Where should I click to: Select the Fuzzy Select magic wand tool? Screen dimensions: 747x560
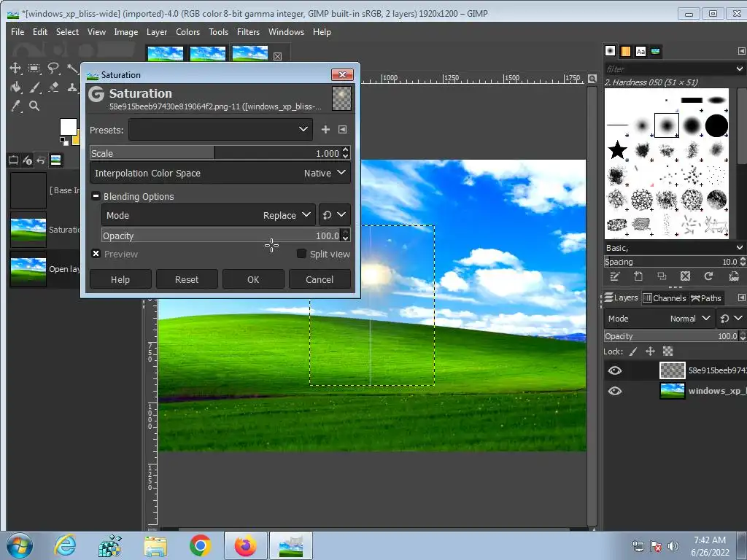72,68
